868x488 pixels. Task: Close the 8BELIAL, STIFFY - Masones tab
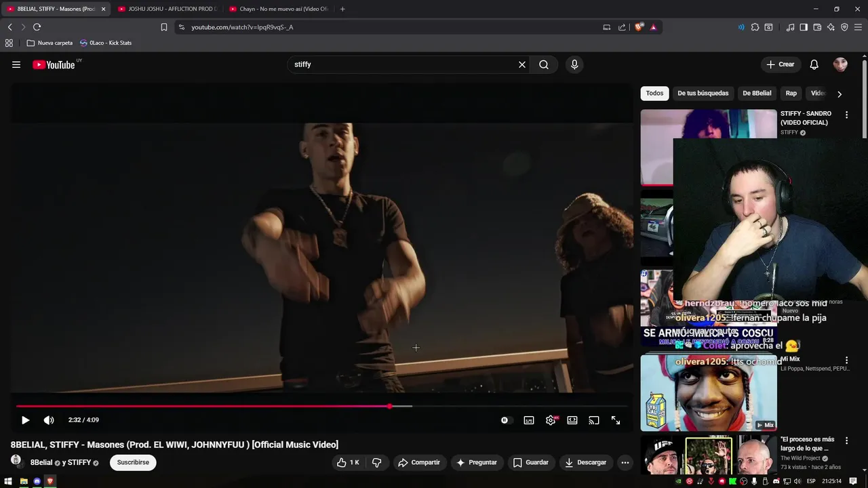(x=104, y=9)
